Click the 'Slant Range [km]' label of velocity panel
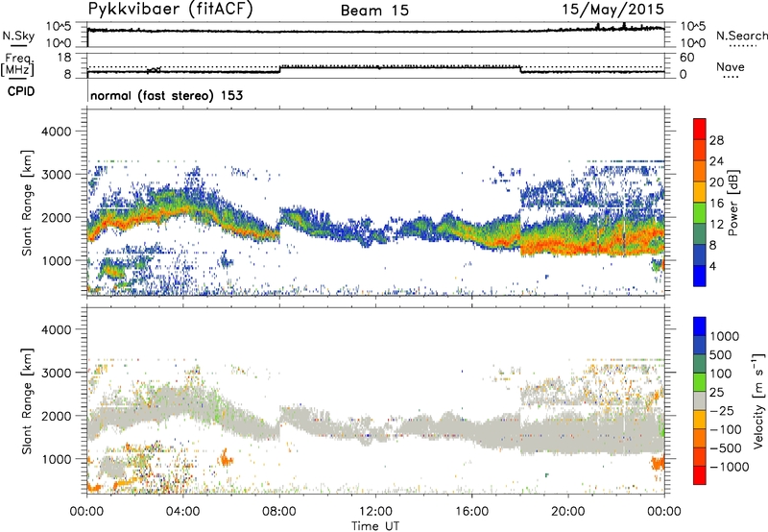The width and height of the screenshot is (768, 532). tap(27, 401)
